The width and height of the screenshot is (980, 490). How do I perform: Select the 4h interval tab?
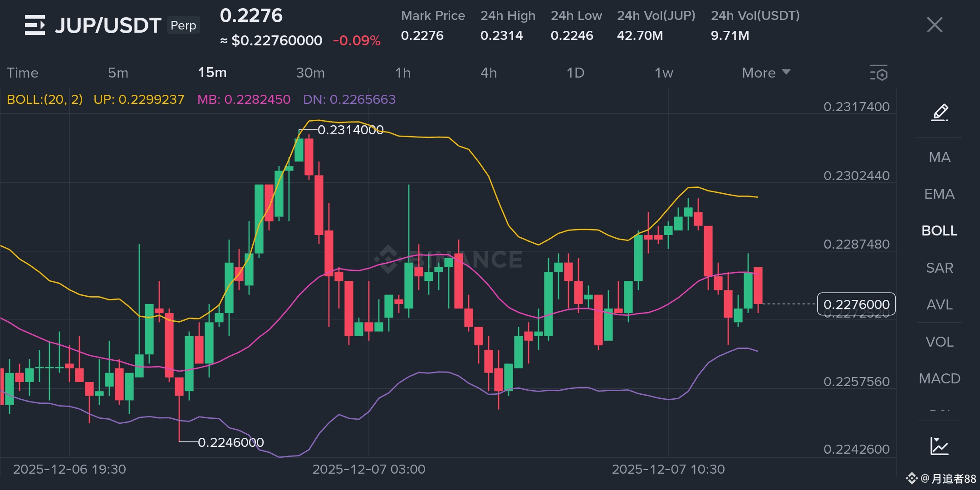point(489,73)
